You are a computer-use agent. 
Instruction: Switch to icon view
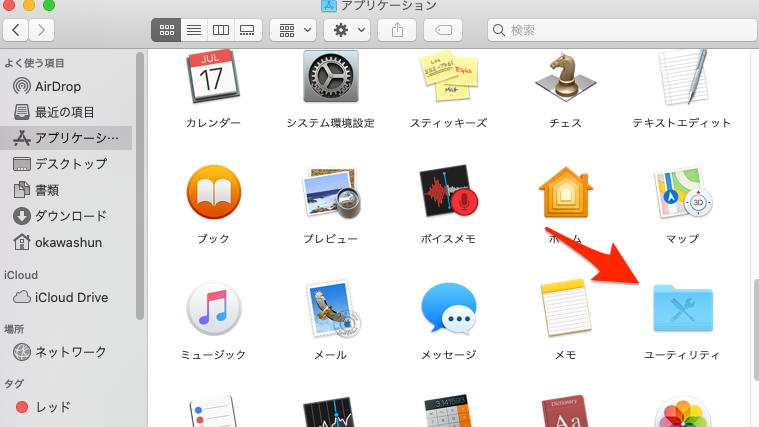click(x=167, y=30)
